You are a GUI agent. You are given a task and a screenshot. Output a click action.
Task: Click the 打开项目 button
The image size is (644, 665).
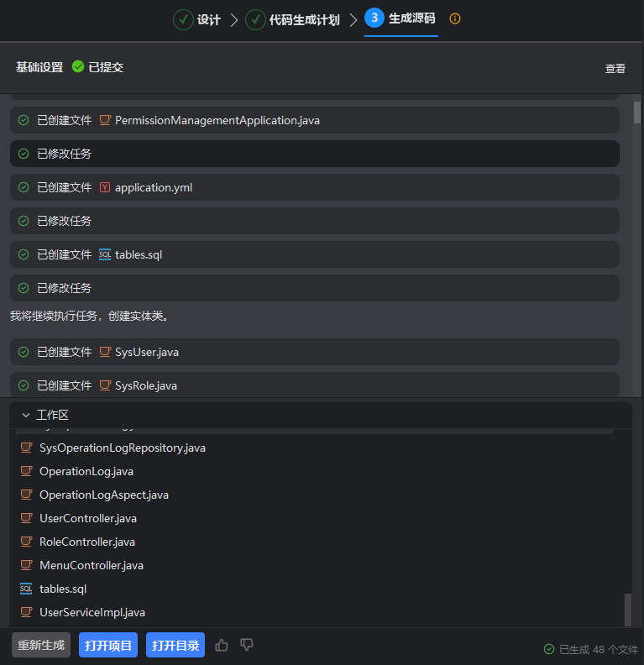coord(108,645)
